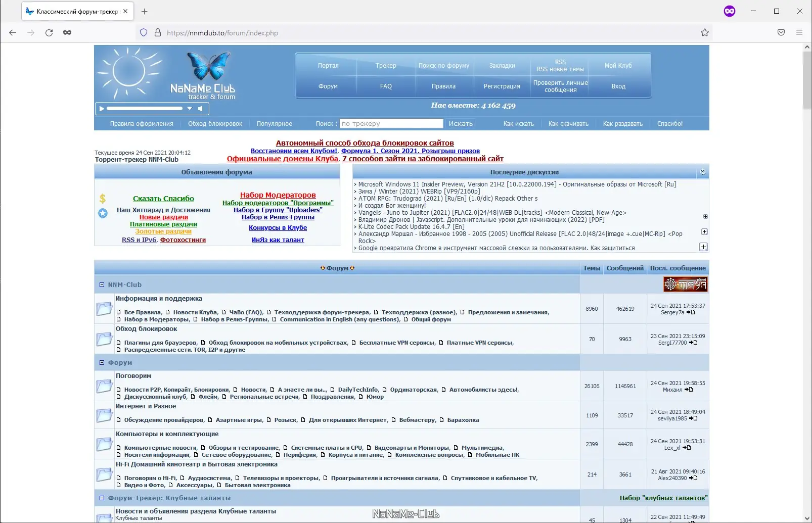
Task: Select the Трекер menu item
Action: click(x=386, y=65)
